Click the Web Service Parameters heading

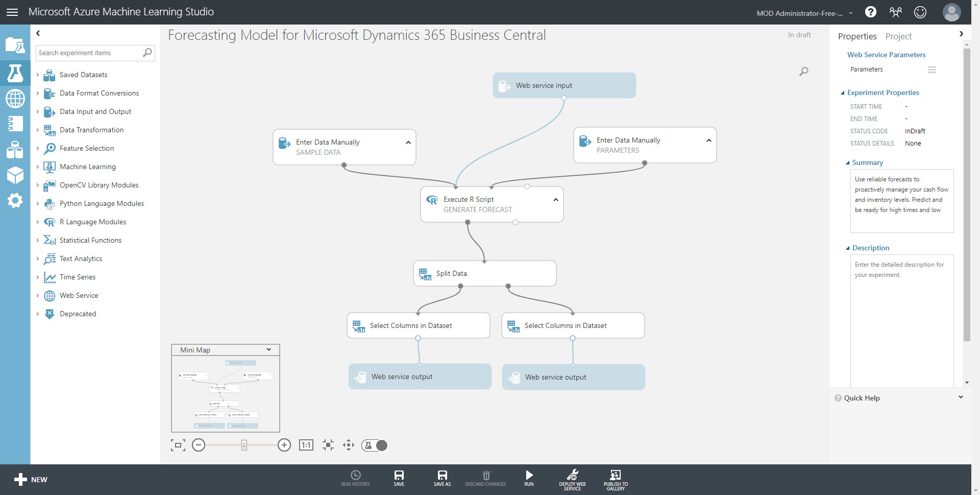point(886,55)
